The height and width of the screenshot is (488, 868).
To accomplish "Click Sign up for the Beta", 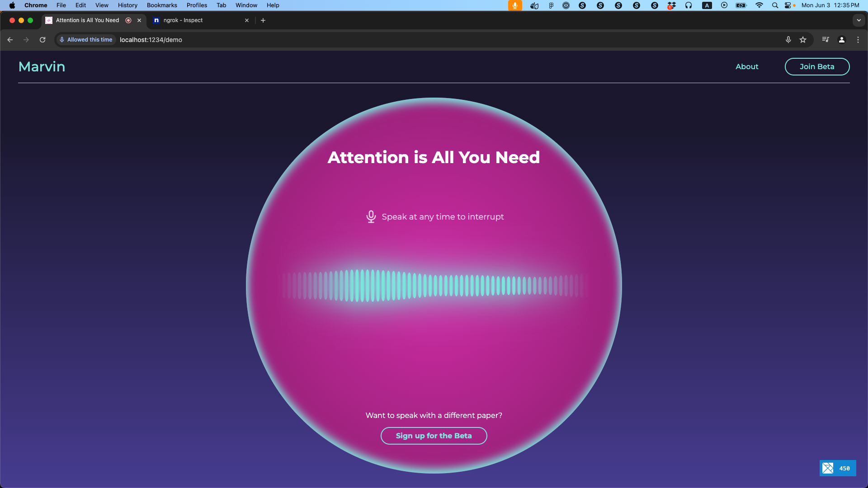I will (434, 436).
